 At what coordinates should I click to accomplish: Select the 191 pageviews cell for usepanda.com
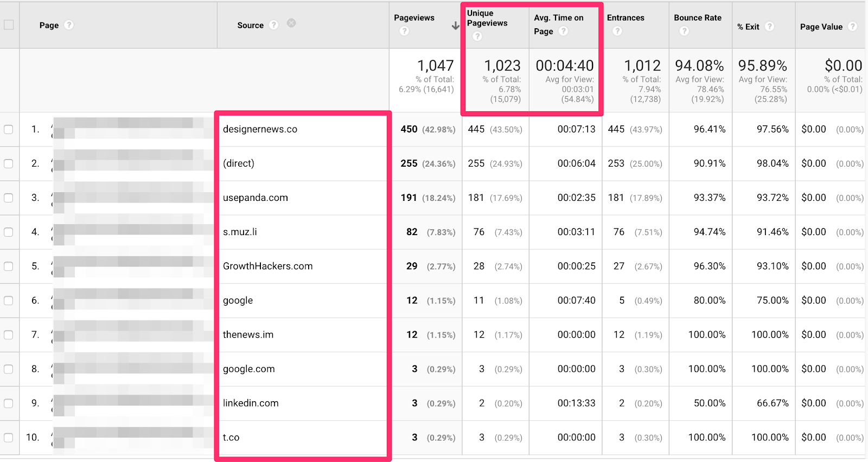click(x=409, y=198)
